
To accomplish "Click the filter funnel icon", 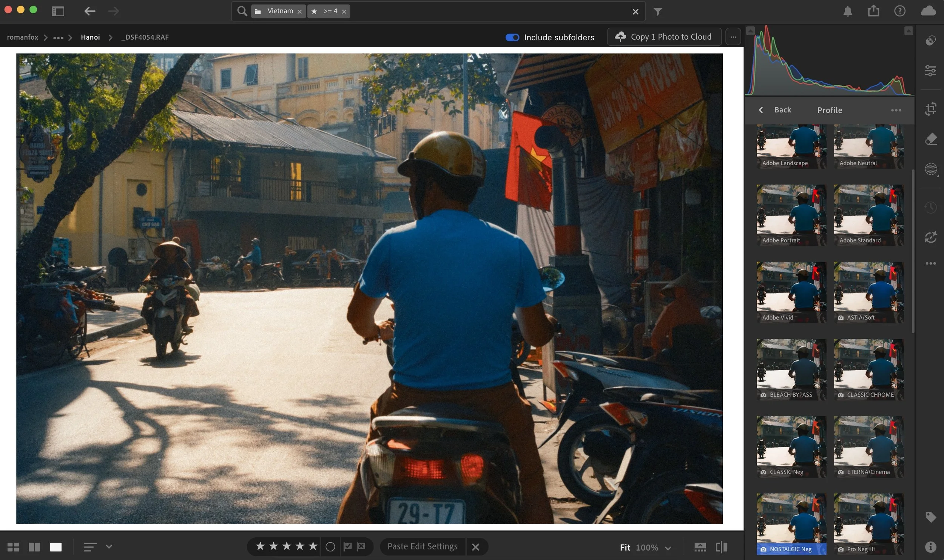I will pos(657,12).
